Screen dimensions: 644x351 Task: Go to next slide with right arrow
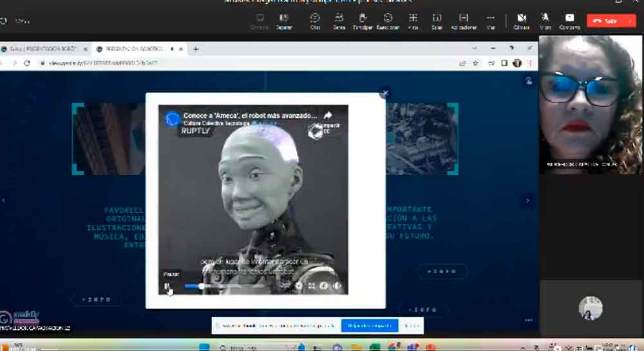point(527,201)
